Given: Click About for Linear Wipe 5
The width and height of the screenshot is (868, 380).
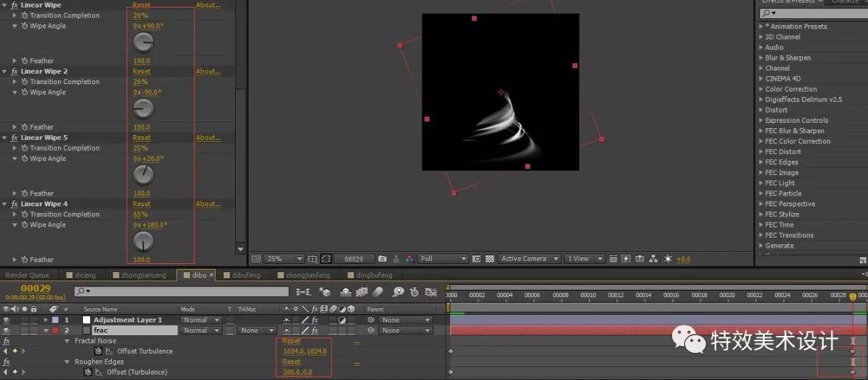Looking at the screenshot, I should point(208,138).
